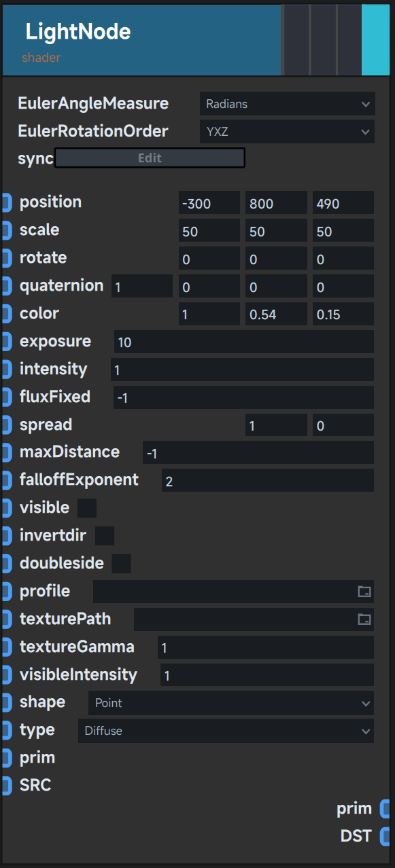
Task: Click the color green value field 0.54
Action: (x=276, y=314)
